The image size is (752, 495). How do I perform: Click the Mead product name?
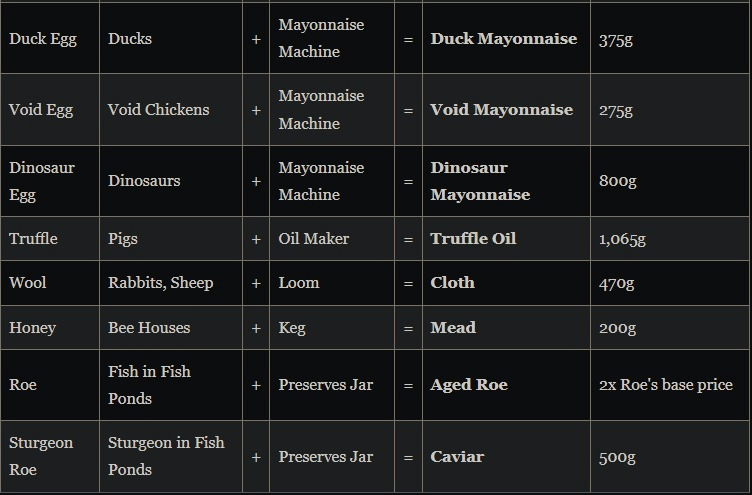453,328
